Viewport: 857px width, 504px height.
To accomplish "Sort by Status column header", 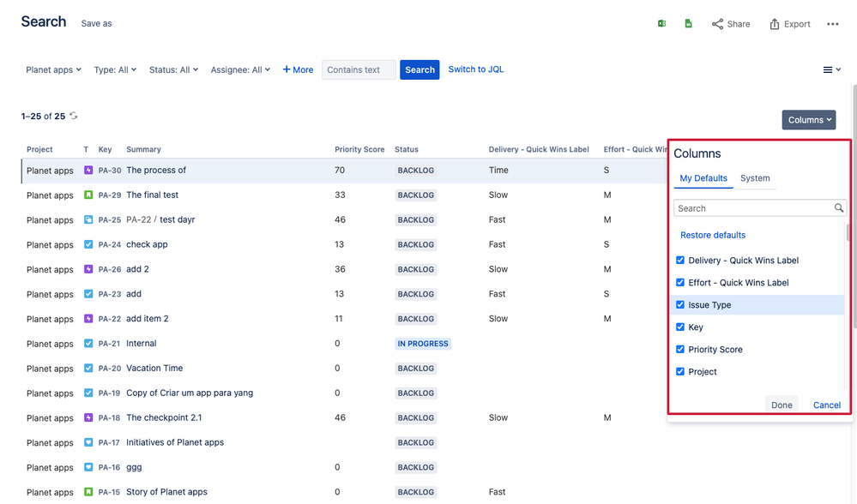I will [406, 149].
